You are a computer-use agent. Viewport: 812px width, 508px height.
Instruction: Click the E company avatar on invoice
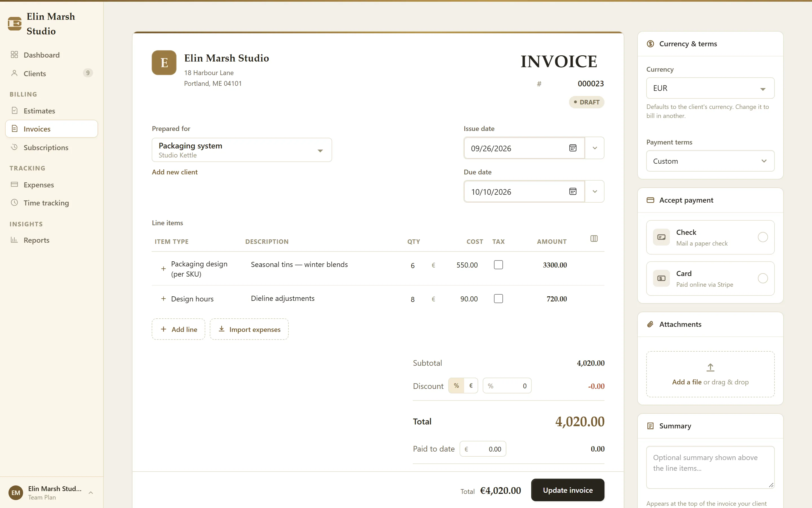coord(164,62)
